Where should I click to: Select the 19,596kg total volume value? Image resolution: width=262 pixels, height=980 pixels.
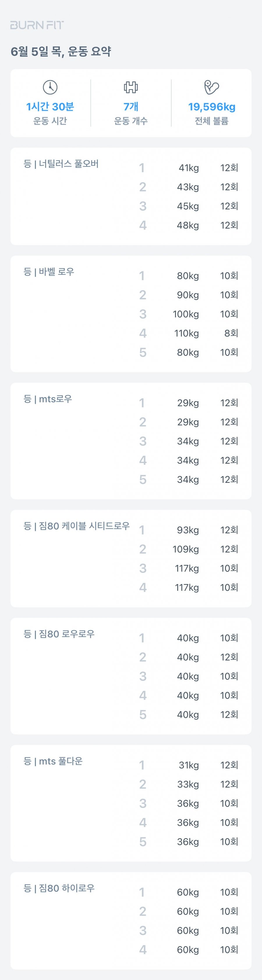point(212,106)
